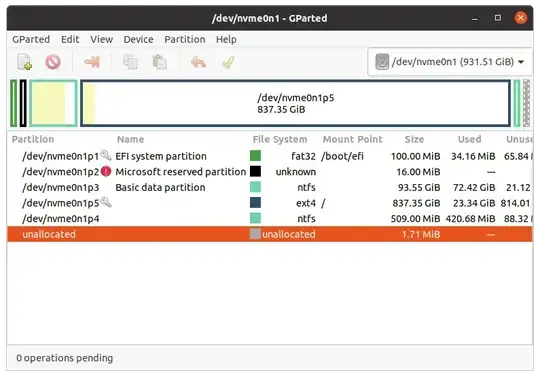Click the key icon next to nvme0n1p5
Viewport: 540px width, 377px height.
[106, 202]
